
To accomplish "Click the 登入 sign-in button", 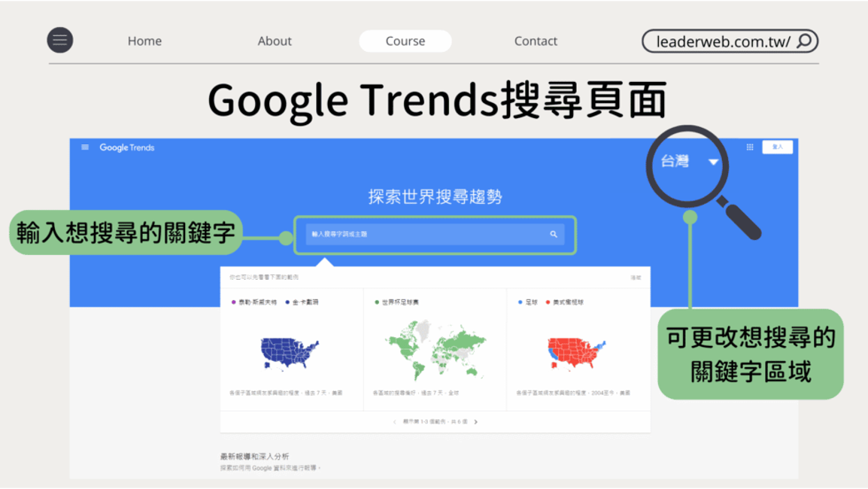I will (x=778, y=147).
